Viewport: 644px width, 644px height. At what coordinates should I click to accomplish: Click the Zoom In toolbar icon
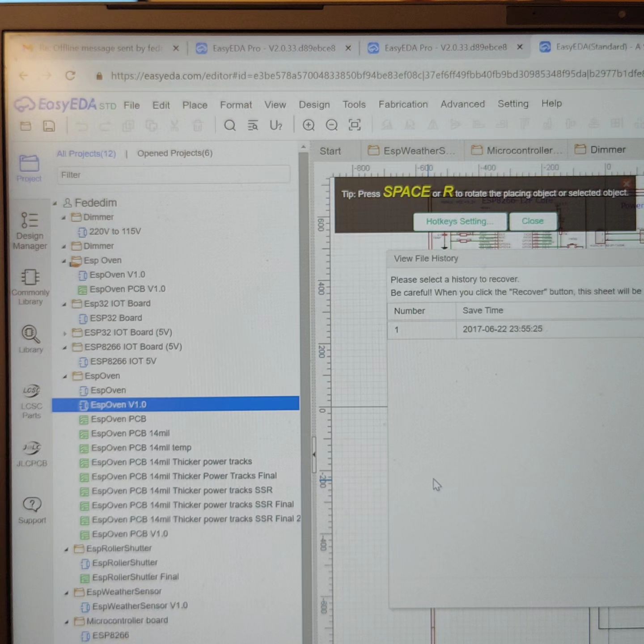pyautogui.click(x=309, y=125)
